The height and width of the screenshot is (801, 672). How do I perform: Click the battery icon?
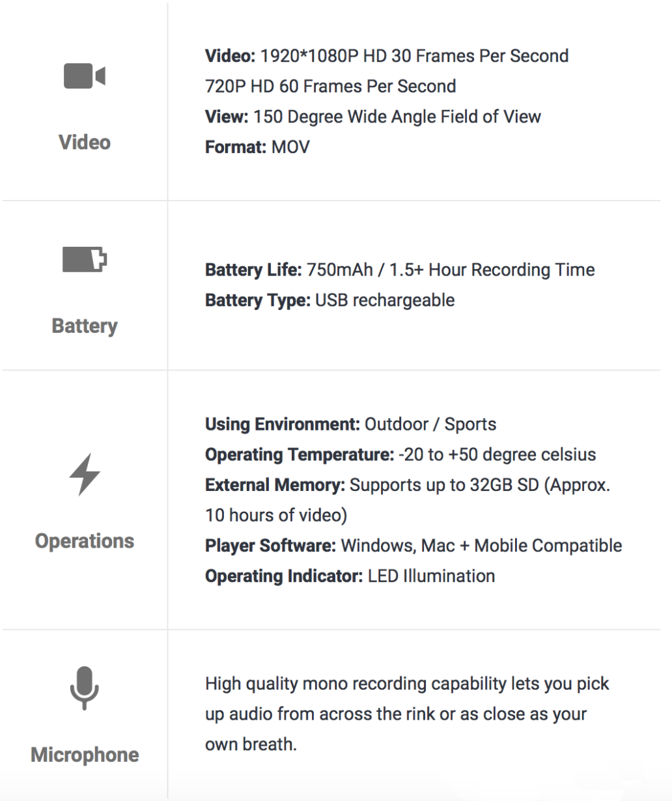pyautogui.click(x=84, y=259)
